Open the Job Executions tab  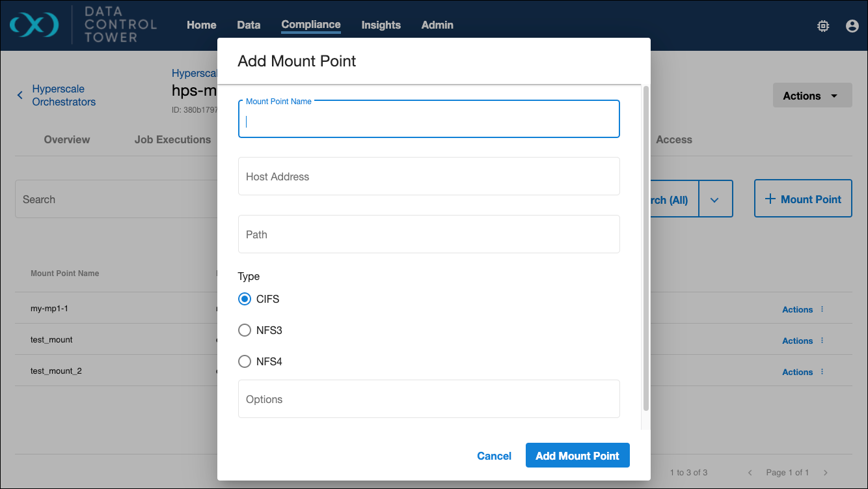coord(172,139)
